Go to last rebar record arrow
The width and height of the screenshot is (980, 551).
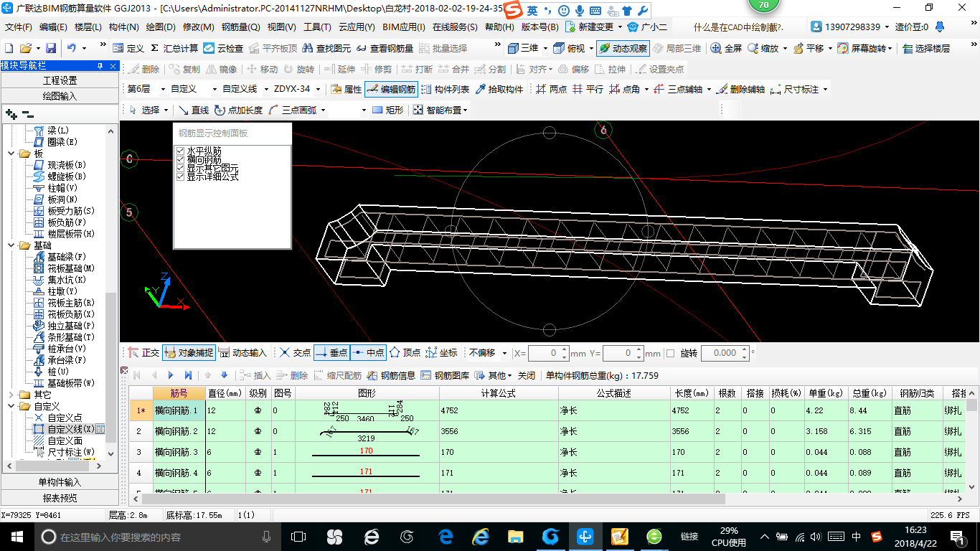(188, 375)
